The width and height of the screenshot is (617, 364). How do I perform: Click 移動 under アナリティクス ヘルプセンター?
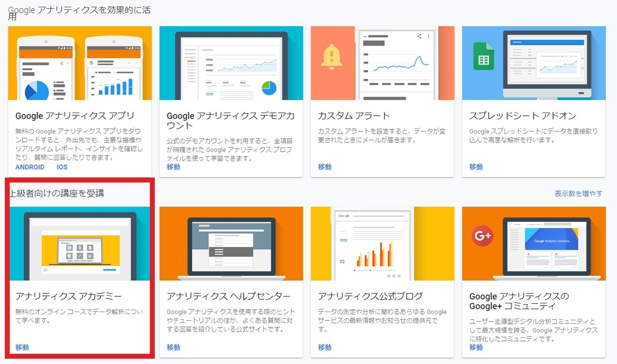(x=173, y=347)
